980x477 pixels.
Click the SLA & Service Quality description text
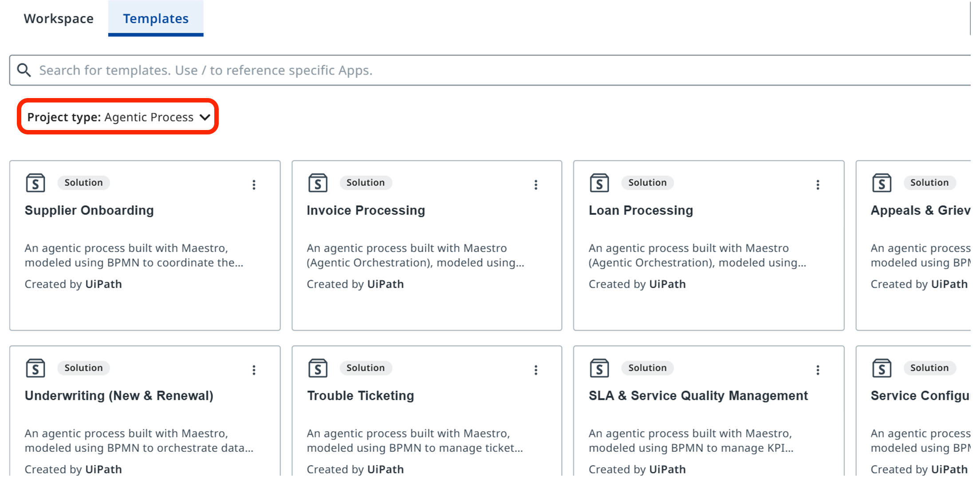pos(691,441)
